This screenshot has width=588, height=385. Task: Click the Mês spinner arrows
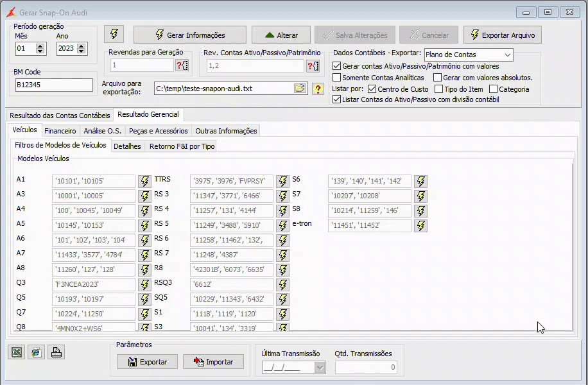pos(40,48)
